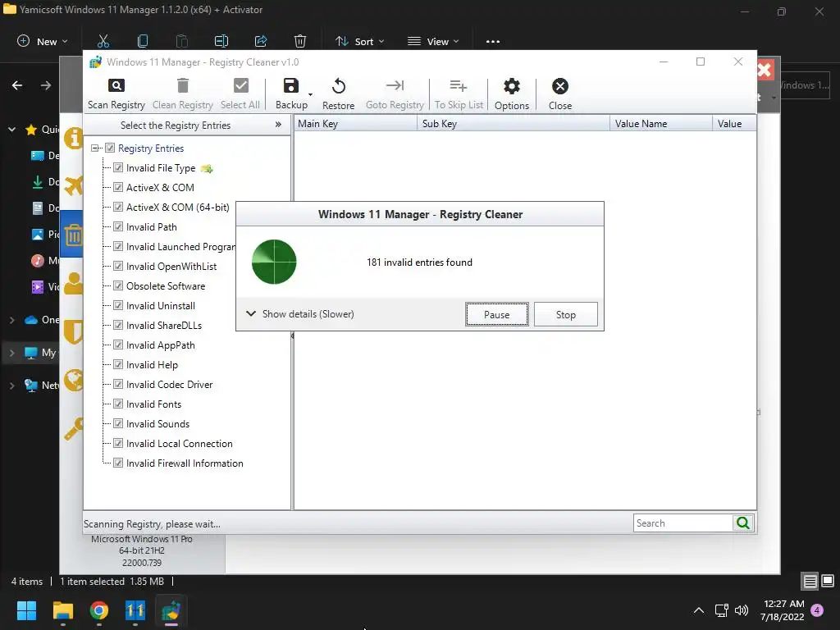Click the Cut scissors icon in Explorer
This screenshot has width=840, height=630.
pos(103,41)
